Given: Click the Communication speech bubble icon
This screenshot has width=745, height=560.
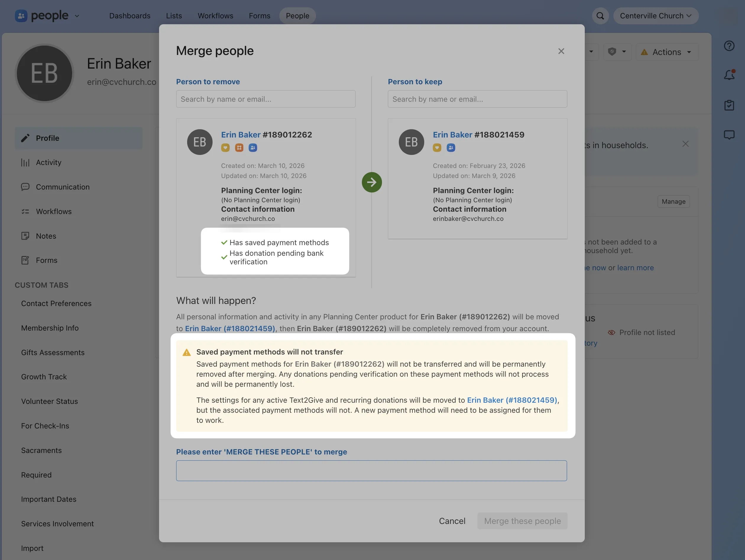Looking at the screenshot, I should point(26,187).
